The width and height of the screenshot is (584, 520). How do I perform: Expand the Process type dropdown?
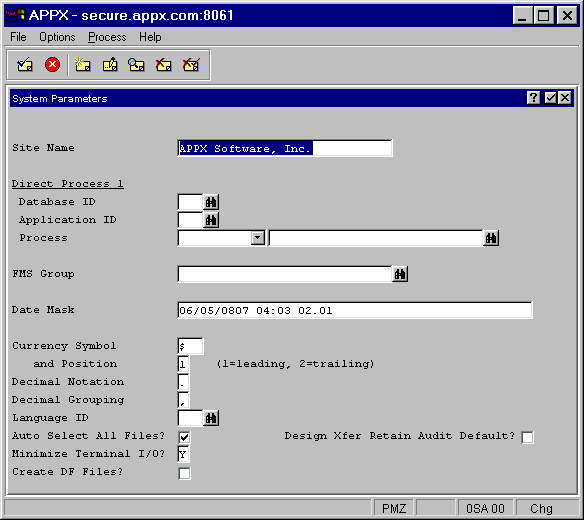[x=258, y=238]
